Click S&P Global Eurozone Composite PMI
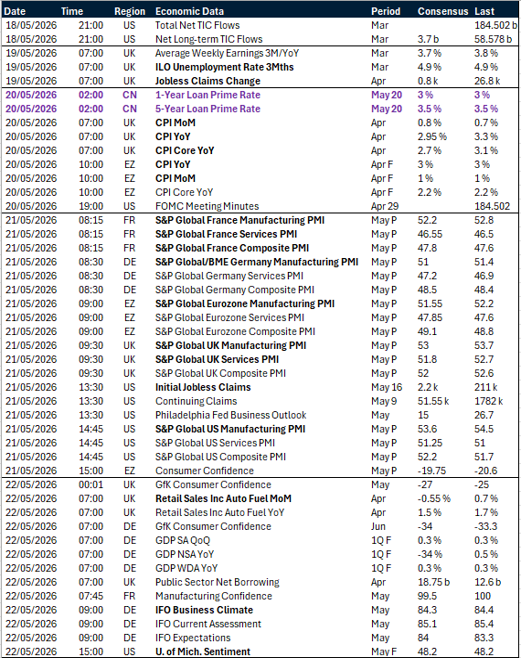Screen dimensions: 521x658 [235, 332]
